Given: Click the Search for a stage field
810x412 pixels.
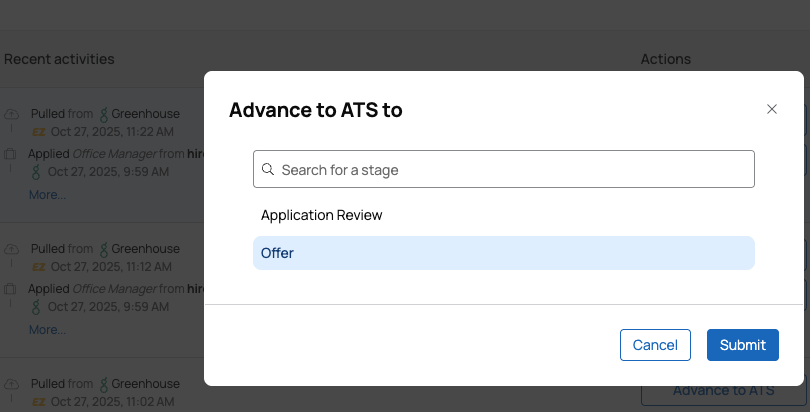Looking at the screenshot, I should coord(504,169).
